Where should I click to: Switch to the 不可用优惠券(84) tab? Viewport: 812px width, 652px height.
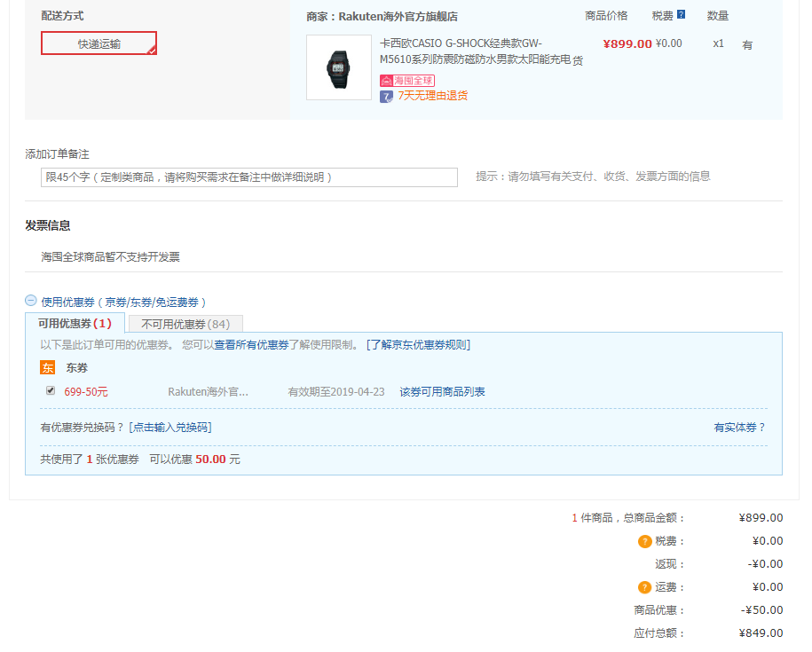pyautogui.click(x=185, y=325)
